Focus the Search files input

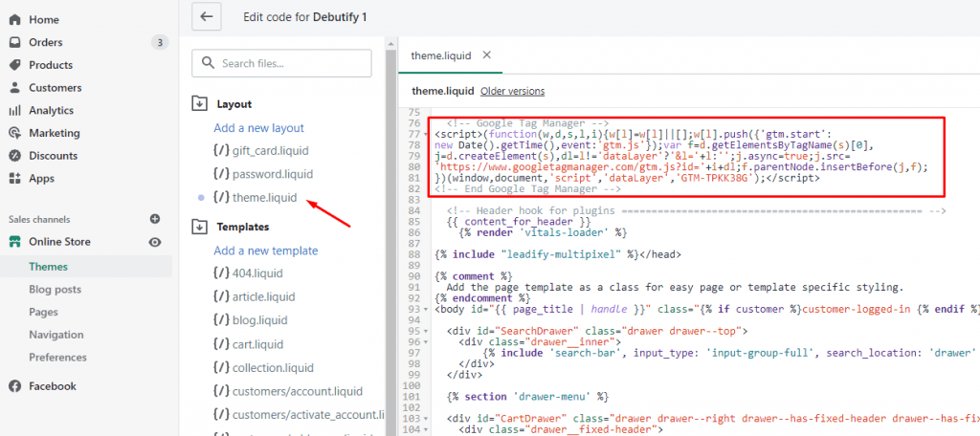(282, 63)
